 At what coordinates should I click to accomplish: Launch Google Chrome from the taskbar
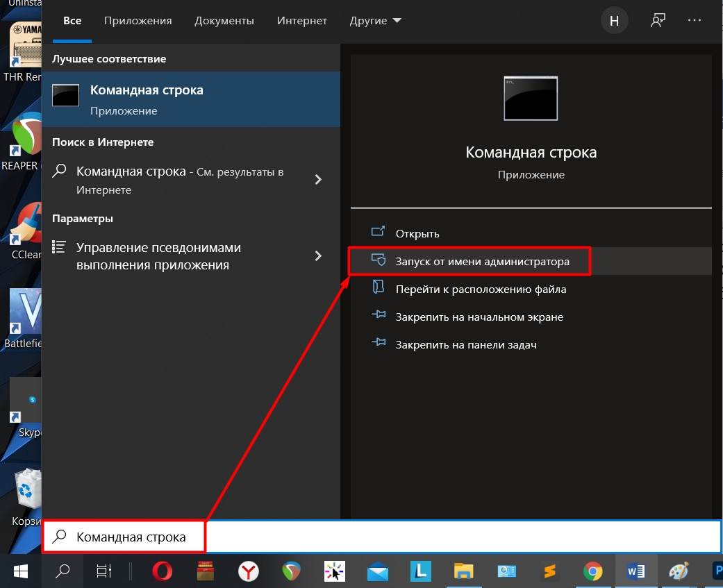[x=592, y=571]
